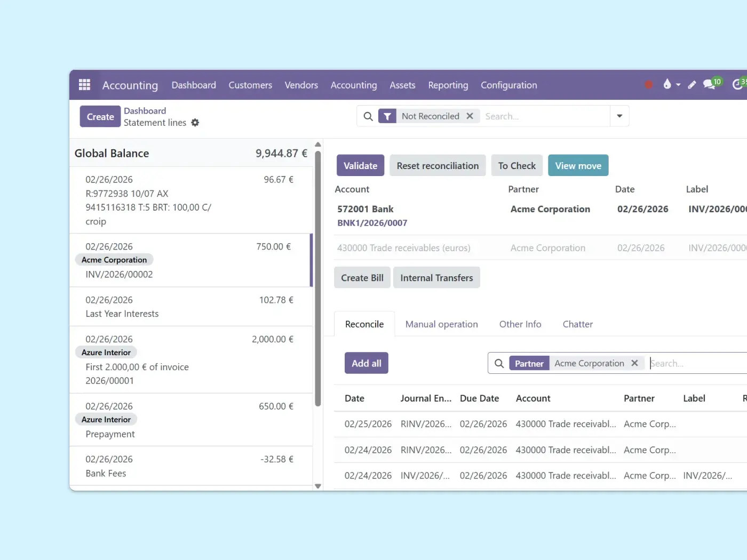Open the conversations icon with badge 10
Screen dimensions: 747x560
pos(710,84)
